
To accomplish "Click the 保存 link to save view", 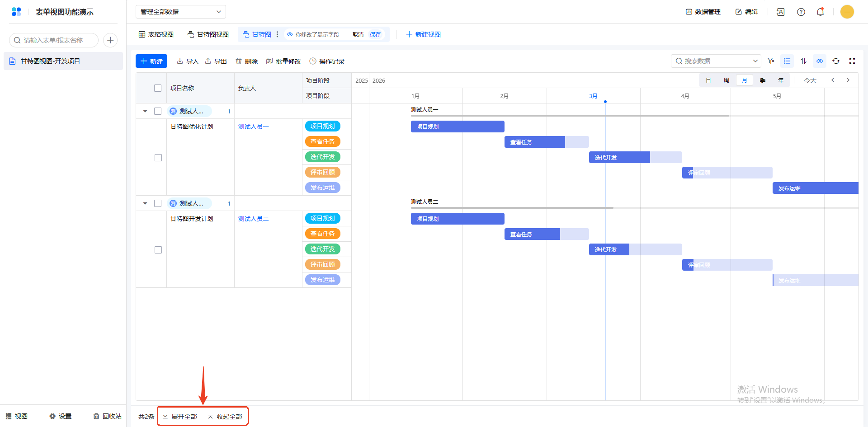I will click(x=375, y=34).
